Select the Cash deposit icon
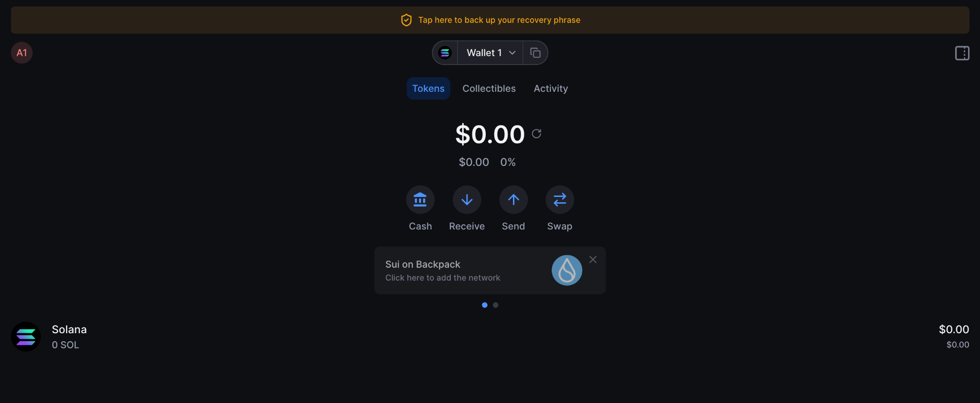 (x=420, y=199)
